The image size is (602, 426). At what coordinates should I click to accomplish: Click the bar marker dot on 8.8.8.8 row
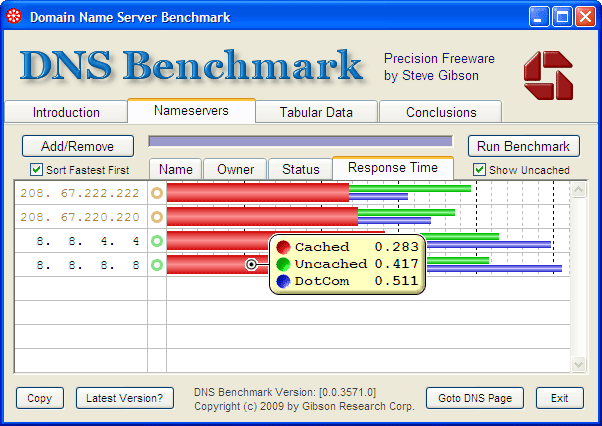(x=251, y=264)
